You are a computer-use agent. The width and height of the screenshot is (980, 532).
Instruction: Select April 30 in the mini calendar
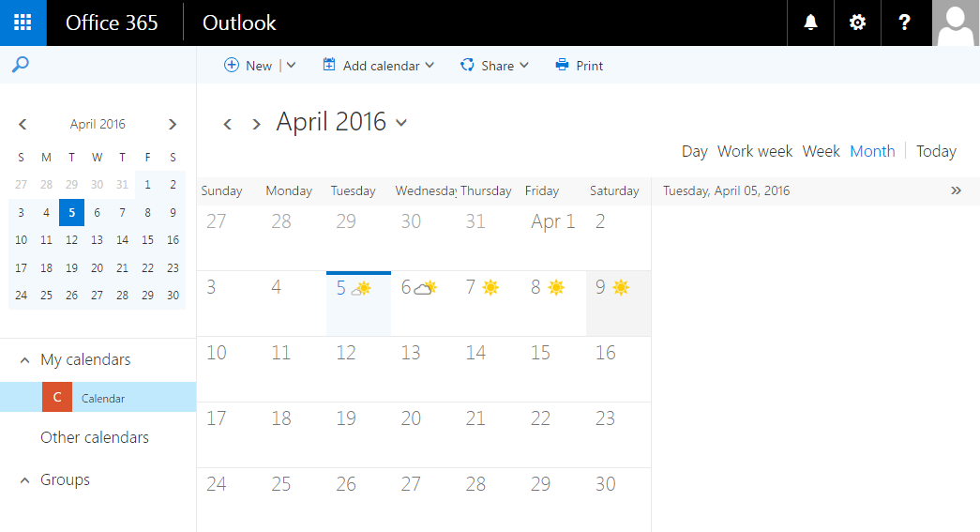(x=173, y=295)
